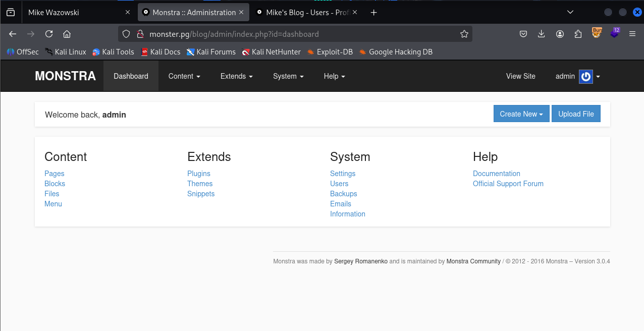
Task: Open the extensions puzzle piece icon
Action: click(578, 34)
